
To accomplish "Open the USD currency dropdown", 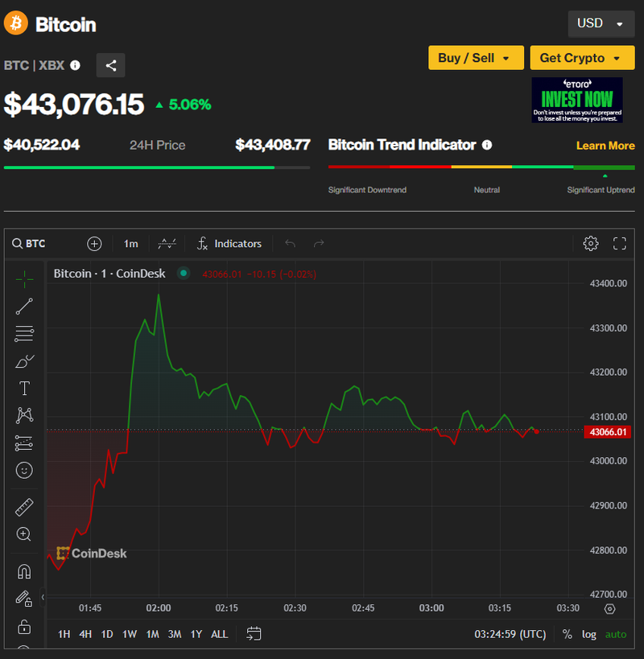I will pyautogui.click(x=600, y=23).
